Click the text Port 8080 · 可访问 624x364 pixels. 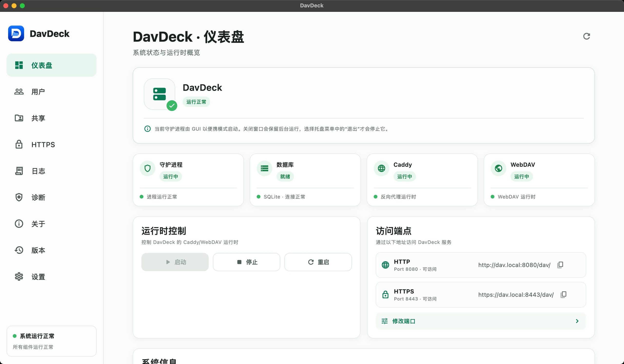point(415,269)
